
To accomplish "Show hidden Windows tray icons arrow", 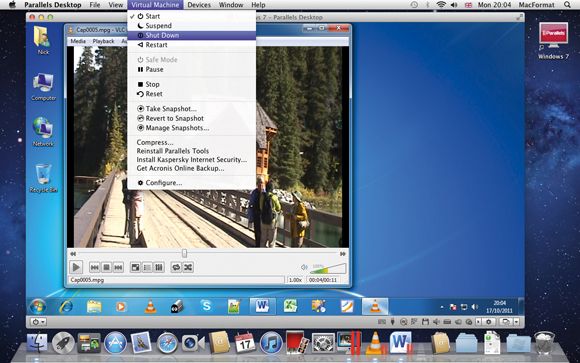I will [x=442, y=307].
